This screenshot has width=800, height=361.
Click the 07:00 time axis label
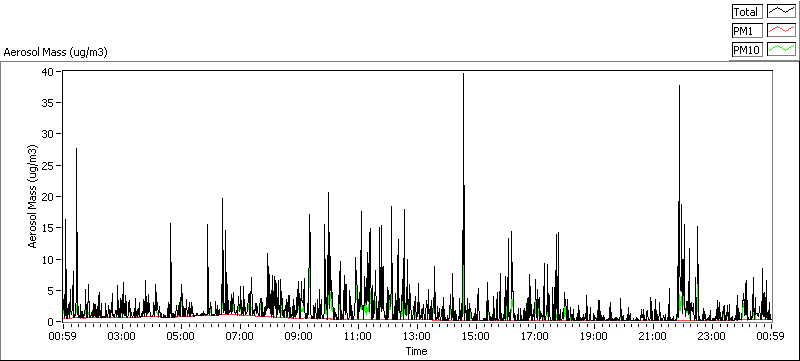pyautogui.click(x=240, y=336)
